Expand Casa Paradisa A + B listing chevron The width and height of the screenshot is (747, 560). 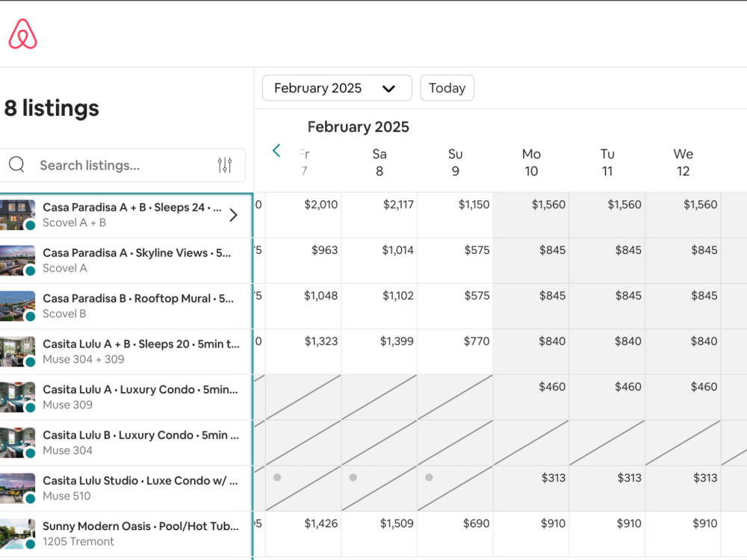tap(233, 215)
